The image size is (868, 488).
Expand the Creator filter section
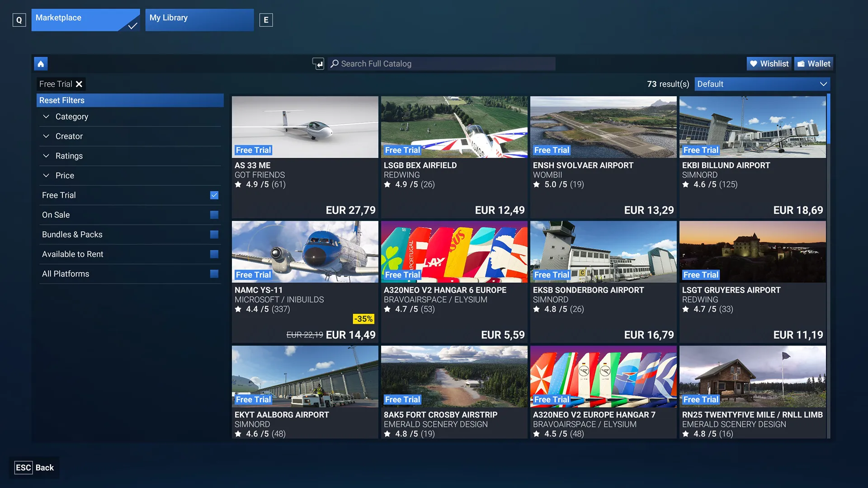(69, 136)
